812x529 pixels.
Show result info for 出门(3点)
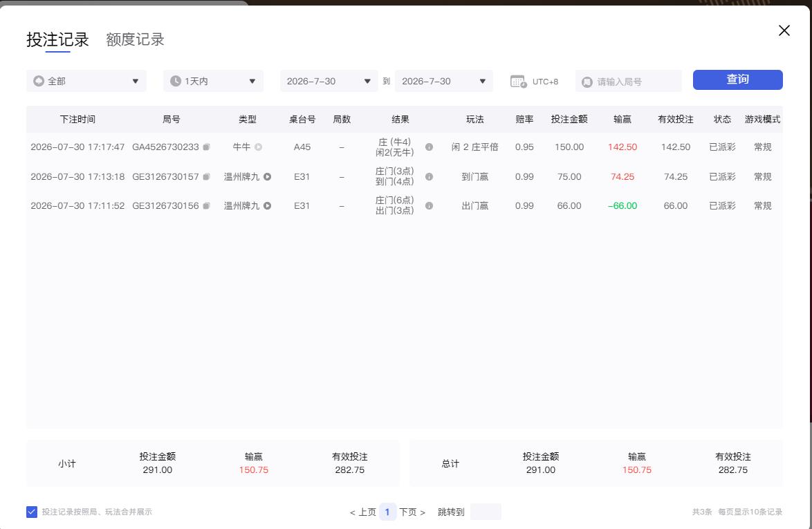click(x=429, y=205)
